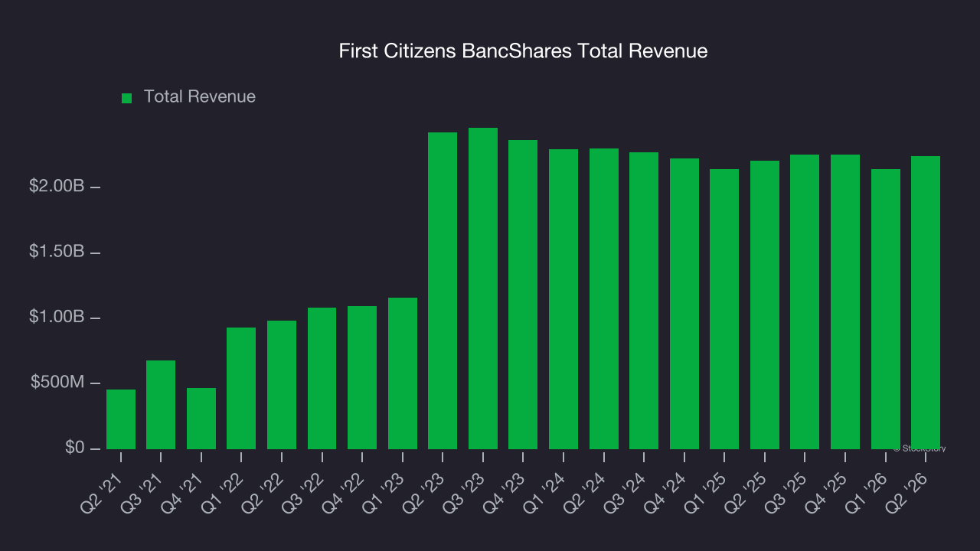The height and width of the screenshot is (551, 980).
Task: Click the Total Revenue legend label
Action: (x=200, y=97)
